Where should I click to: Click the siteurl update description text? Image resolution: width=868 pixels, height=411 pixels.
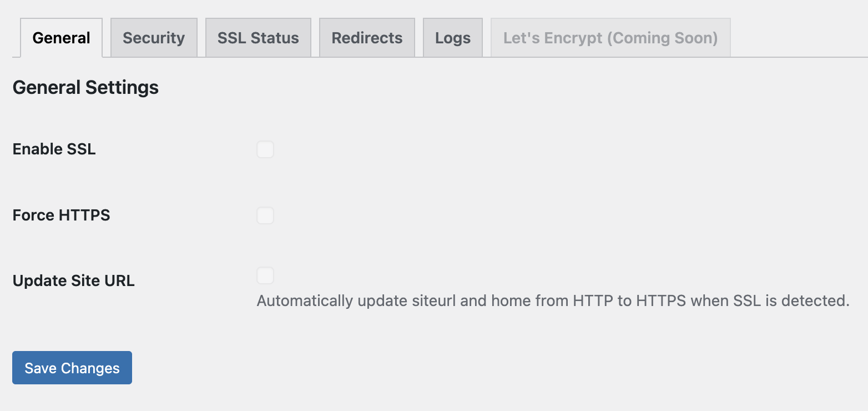point(552,300)
